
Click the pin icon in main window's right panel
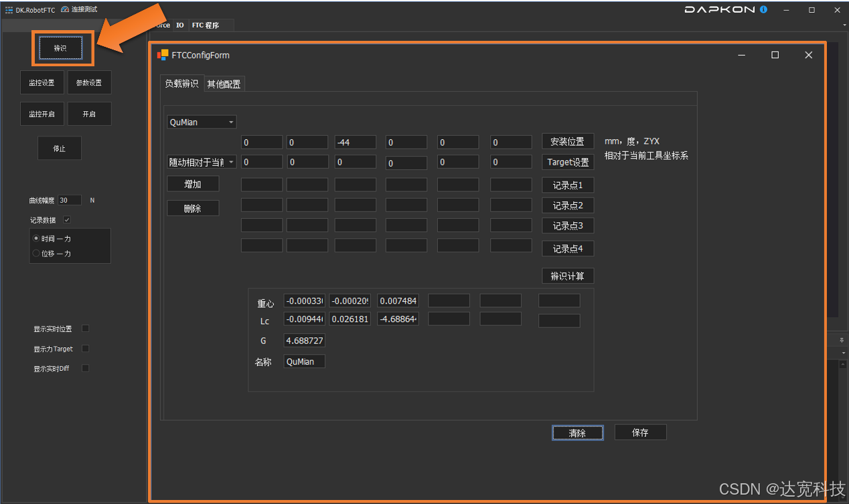[842, 340]
